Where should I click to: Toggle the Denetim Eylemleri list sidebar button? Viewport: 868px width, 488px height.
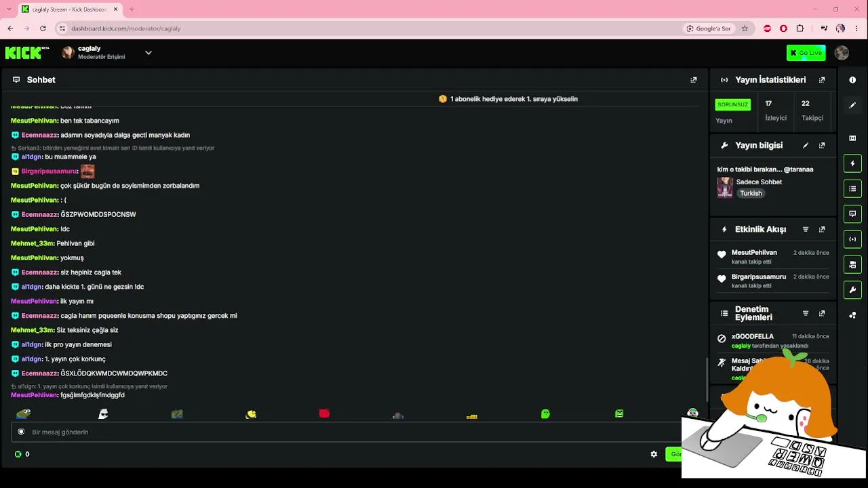[x=852, y=188]
